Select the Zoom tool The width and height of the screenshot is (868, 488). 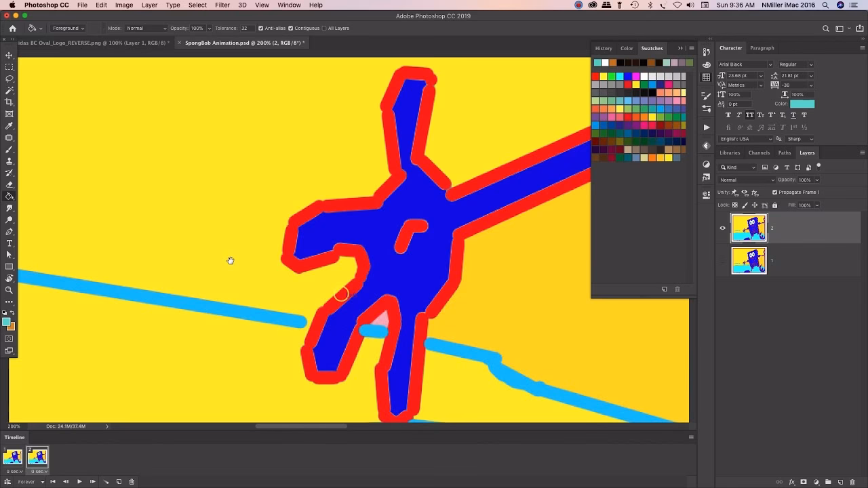tap(8, 290)
